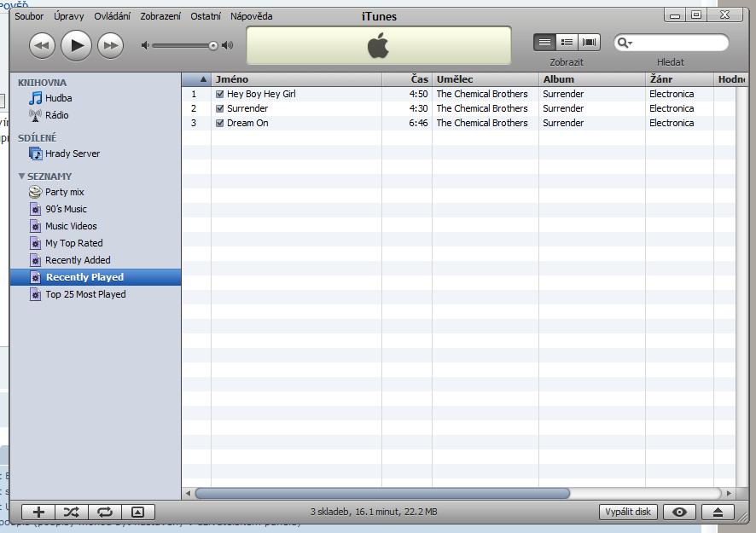The height and width of the screenshot is (533, 756).
Task: Open the Soubor menu
Action: pyautogui.click(x=29, y=16)
